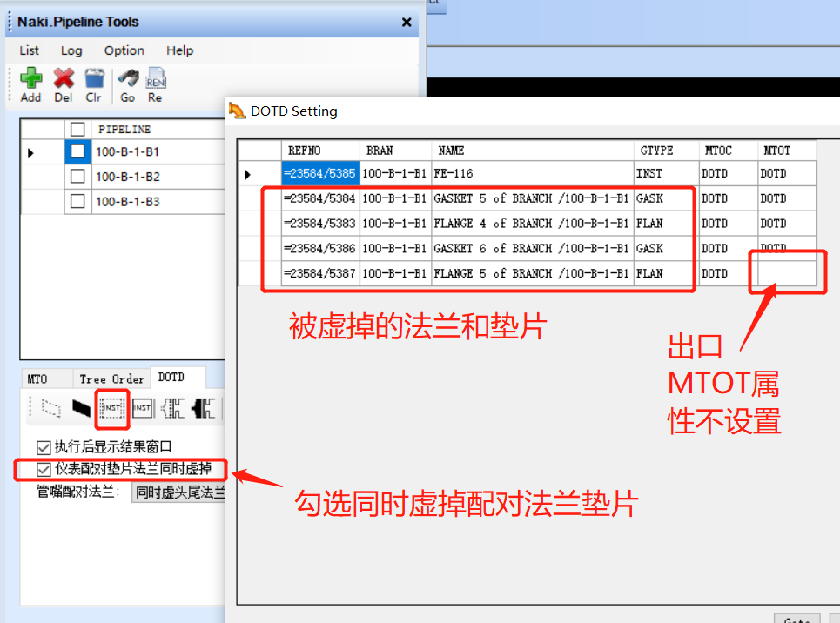Click the FE-116 name cell
840x623 pixels.
point(533,173)
